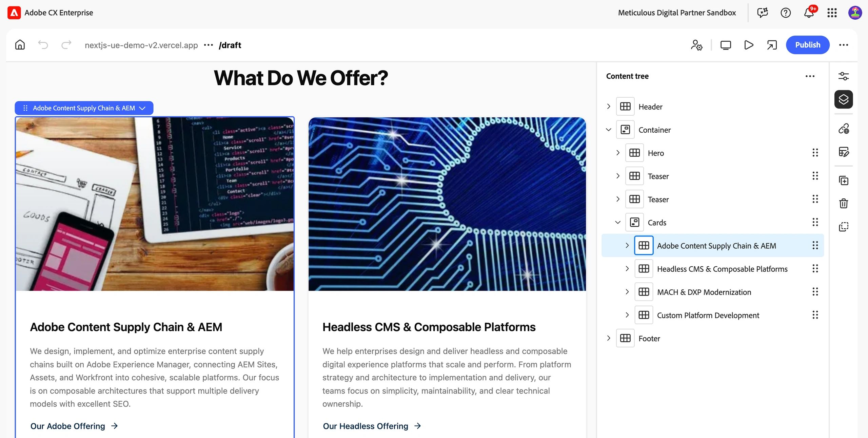Click the select-parent copy icon
The width and height of the screenshot is (868, 438).
[844, 227]
